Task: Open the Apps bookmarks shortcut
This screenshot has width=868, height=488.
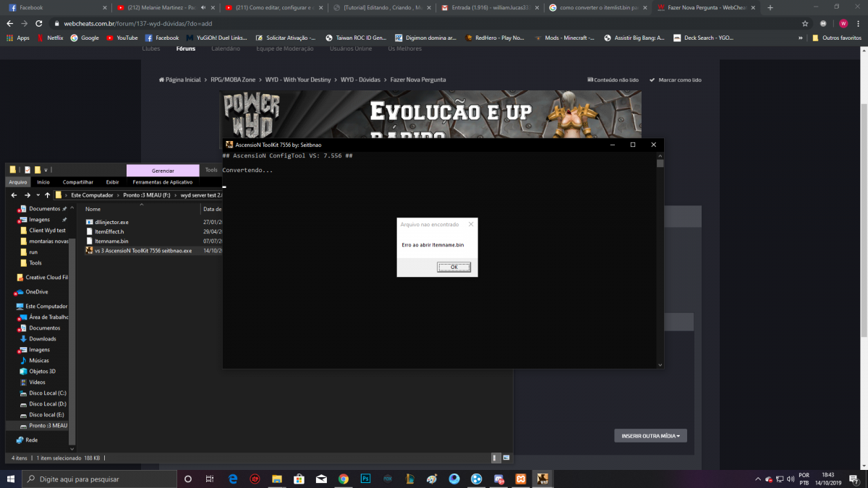Action: [x=18, y=38]
